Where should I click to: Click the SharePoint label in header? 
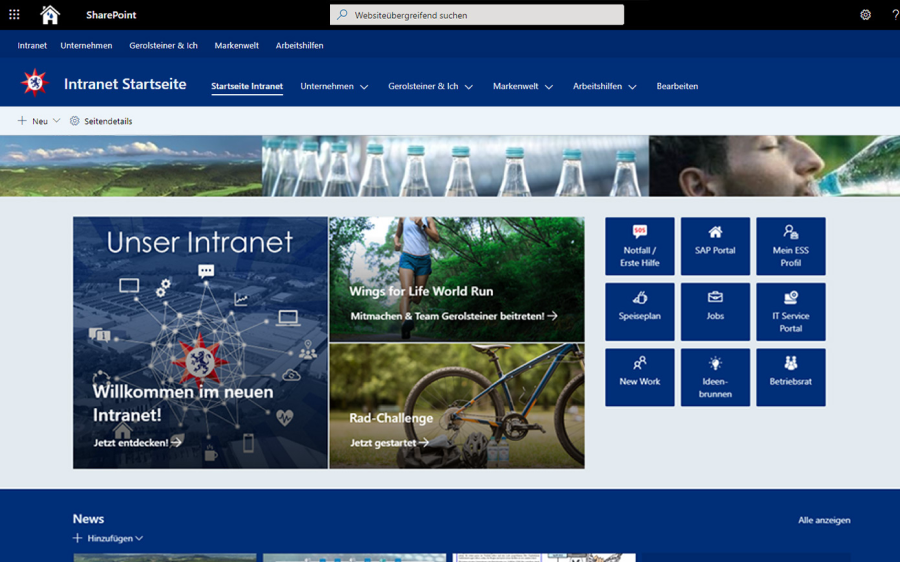[x=111, y=15]
